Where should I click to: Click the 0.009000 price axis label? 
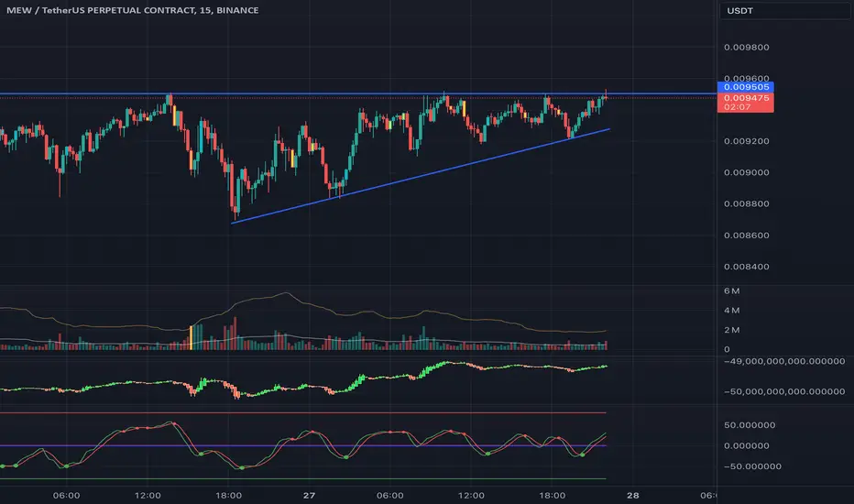pos(746,172)
